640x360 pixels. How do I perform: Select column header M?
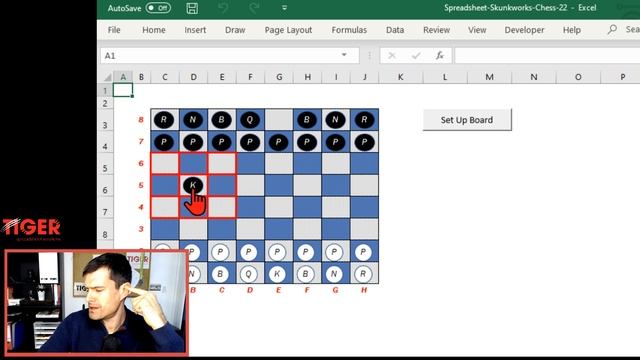point(489,77)
